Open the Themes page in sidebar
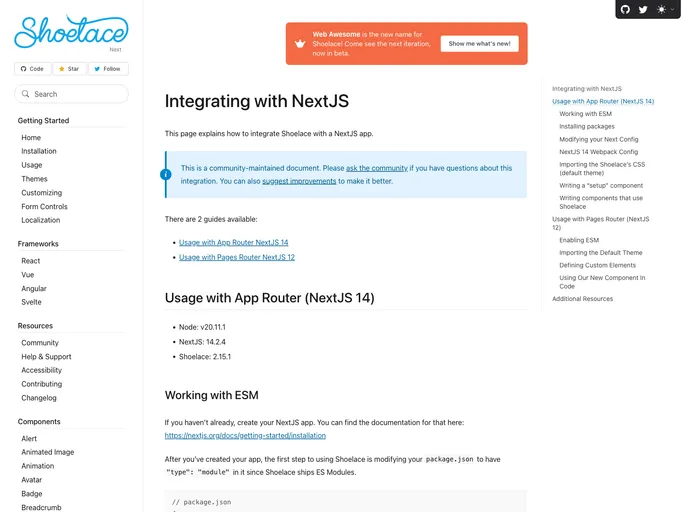688x512 pixels. 34,179
